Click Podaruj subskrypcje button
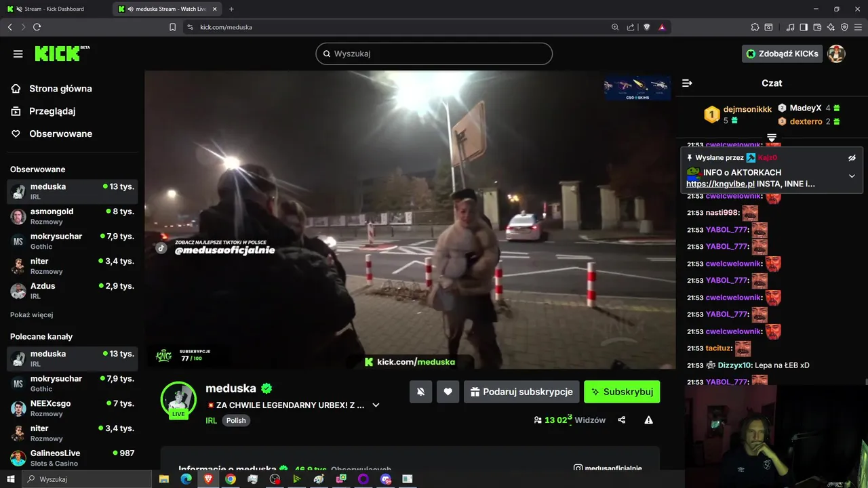868x488 pixels. tap(521, 392)
